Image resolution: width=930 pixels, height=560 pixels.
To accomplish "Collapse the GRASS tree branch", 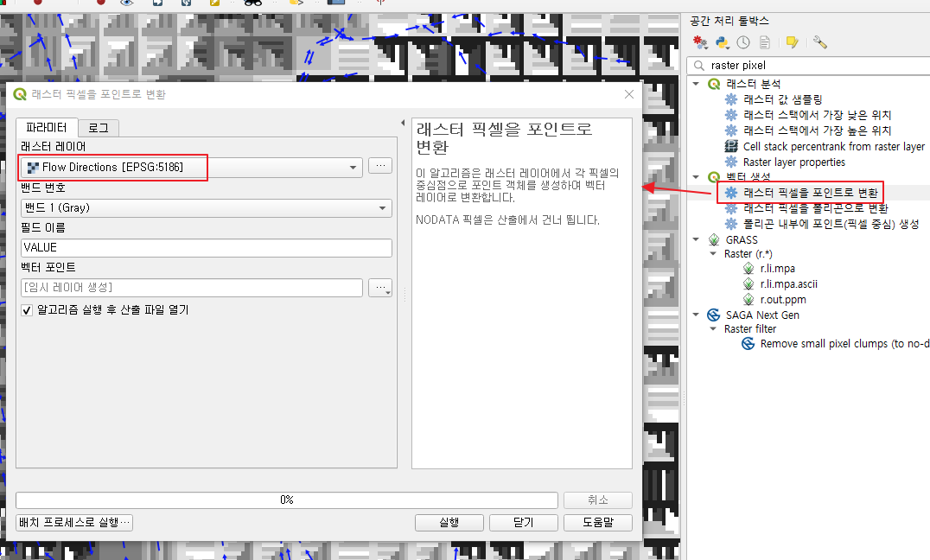I will click(696, 239).
